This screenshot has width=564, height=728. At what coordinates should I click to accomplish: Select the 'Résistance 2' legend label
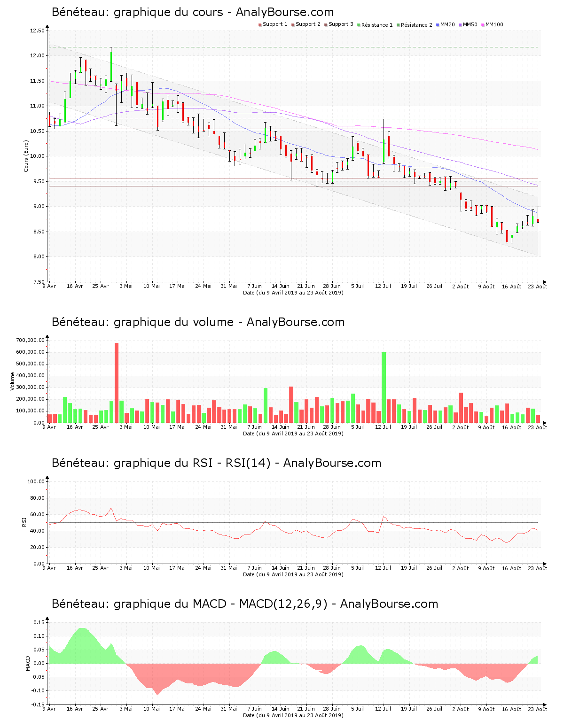[x=416, y=25]
